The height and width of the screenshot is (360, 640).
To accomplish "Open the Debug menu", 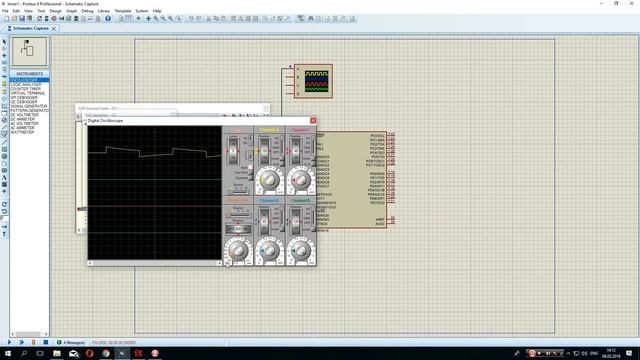I will coord(87,11).
